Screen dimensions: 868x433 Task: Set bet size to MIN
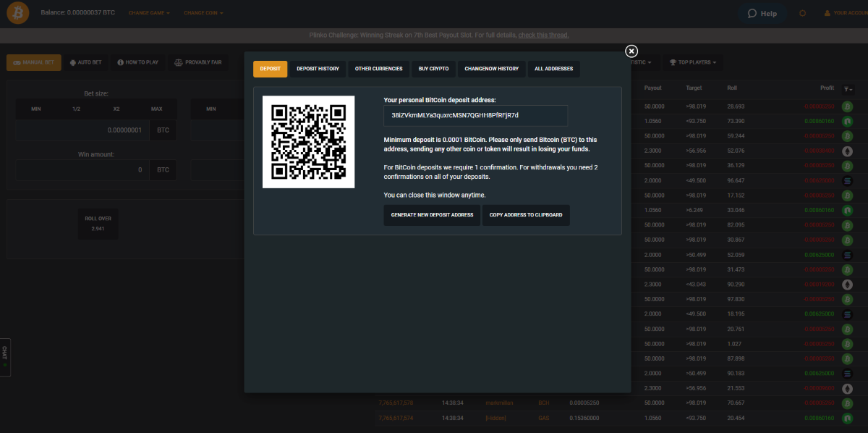36,109
